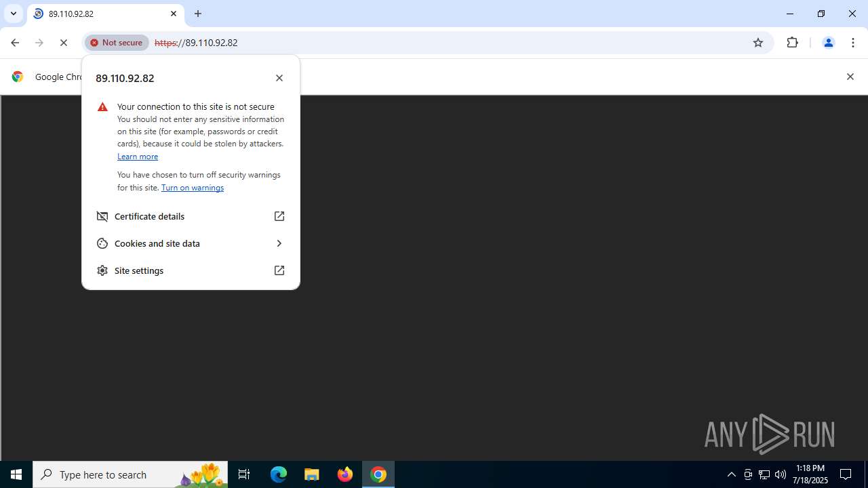
Task: Click the Not secure chip
Action: click(117, 43)
